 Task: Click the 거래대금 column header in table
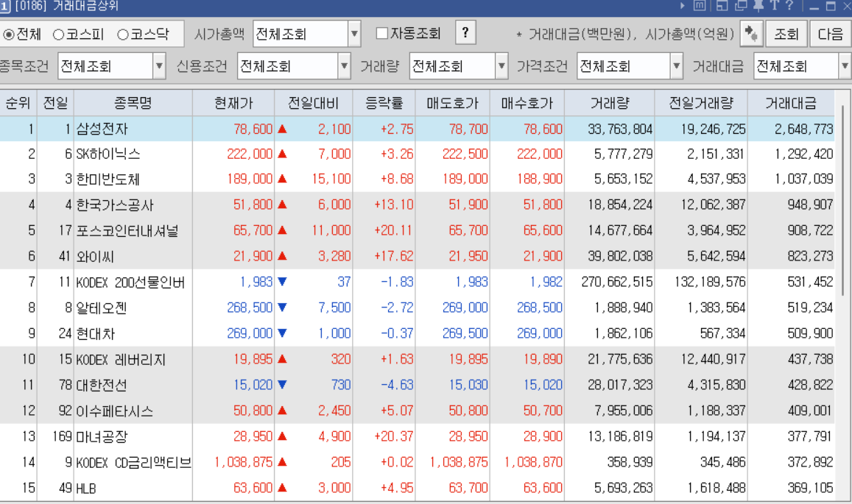tap(791, 103)
